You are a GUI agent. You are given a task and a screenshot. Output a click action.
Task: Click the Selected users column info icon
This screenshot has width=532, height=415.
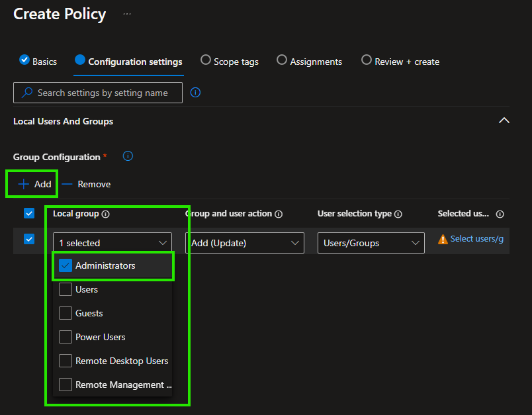click(500, 214)
